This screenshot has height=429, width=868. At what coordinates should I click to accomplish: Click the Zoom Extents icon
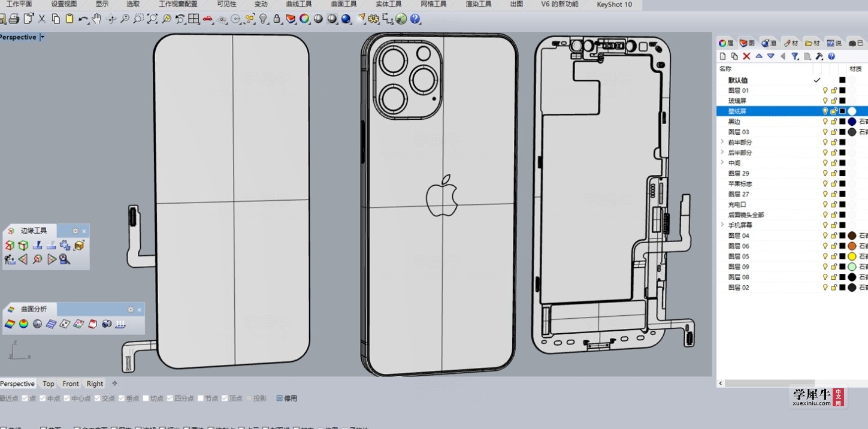coord(153,19)
